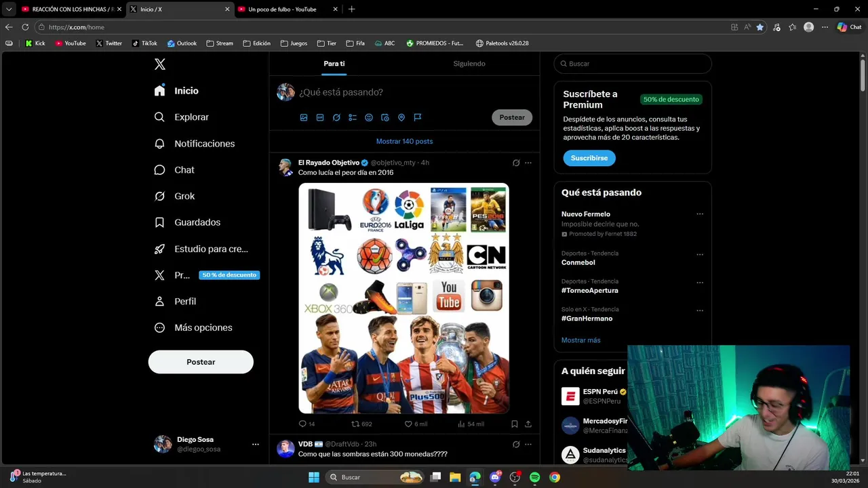Switch to the Para ti tab

point(334,64)
